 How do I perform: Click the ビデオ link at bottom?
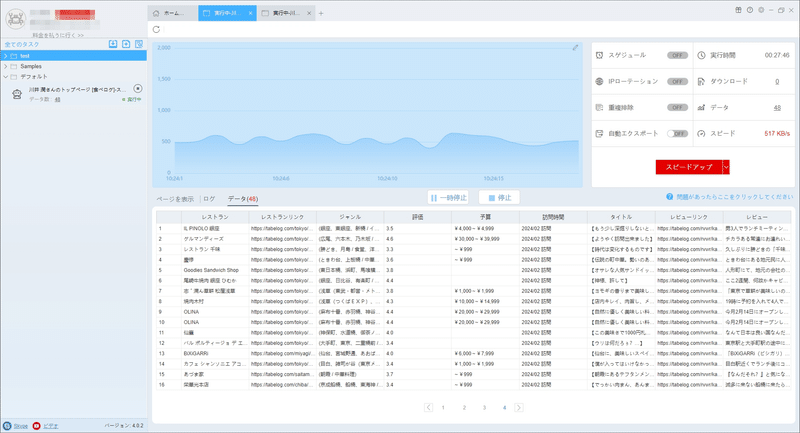tap(51, 426)
